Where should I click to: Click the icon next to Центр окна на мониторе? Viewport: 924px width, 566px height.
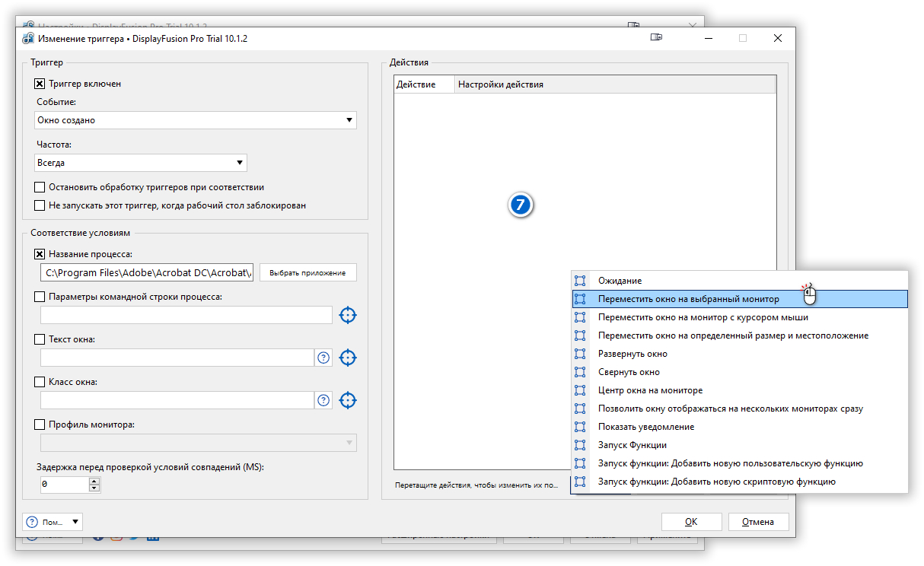tap(580, 390)
